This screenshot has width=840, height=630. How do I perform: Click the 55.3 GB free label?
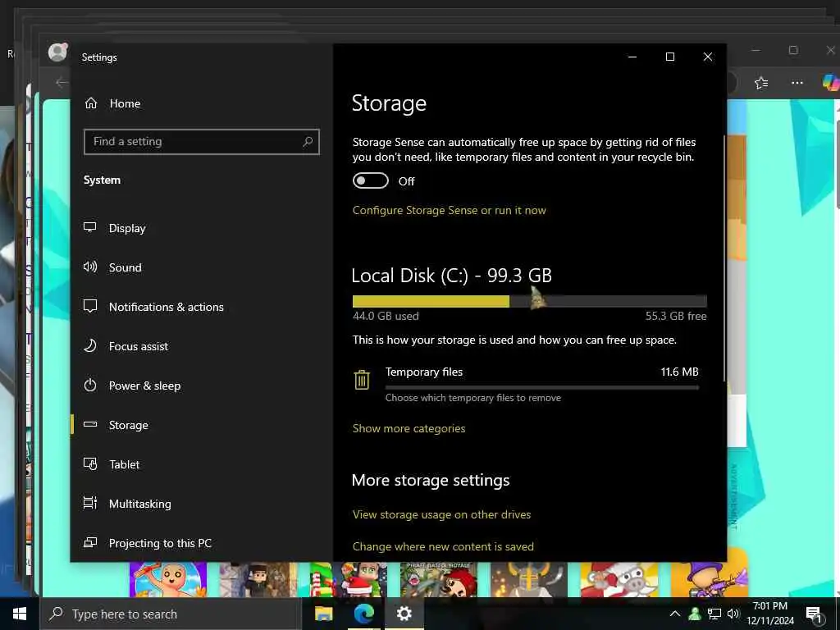676,316
